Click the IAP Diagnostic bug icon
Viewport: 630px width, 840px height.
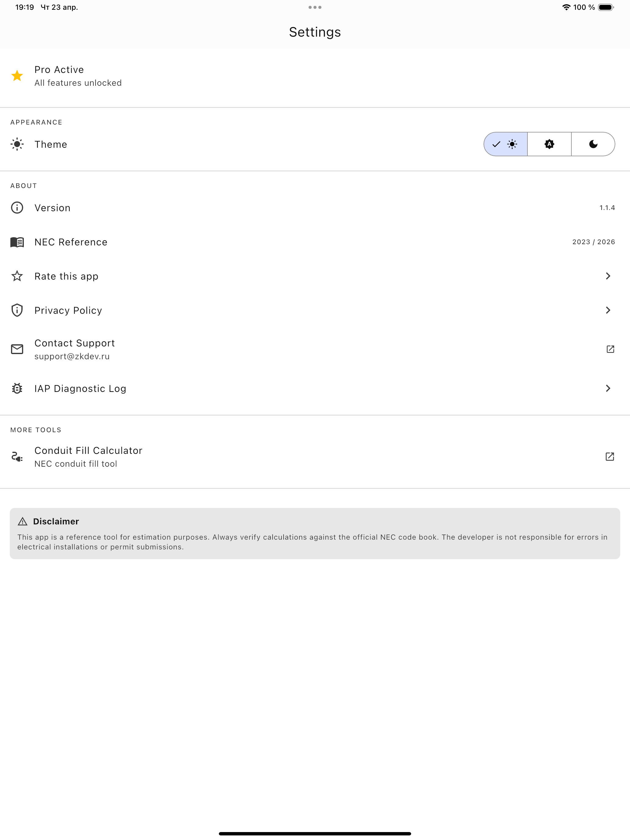point(17,388)
